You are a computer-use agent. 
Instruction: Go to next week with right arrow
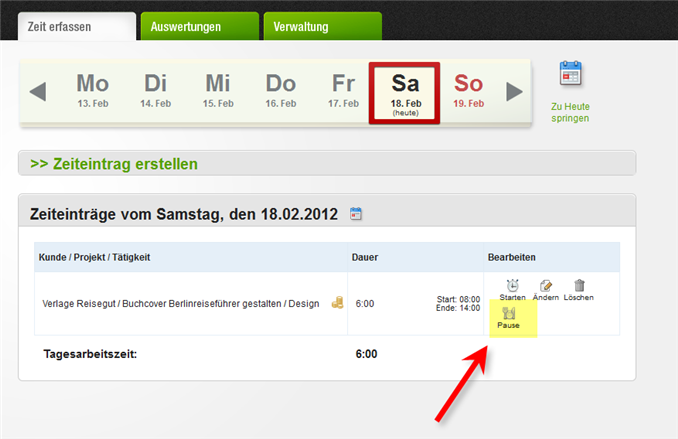coord(514,92)
